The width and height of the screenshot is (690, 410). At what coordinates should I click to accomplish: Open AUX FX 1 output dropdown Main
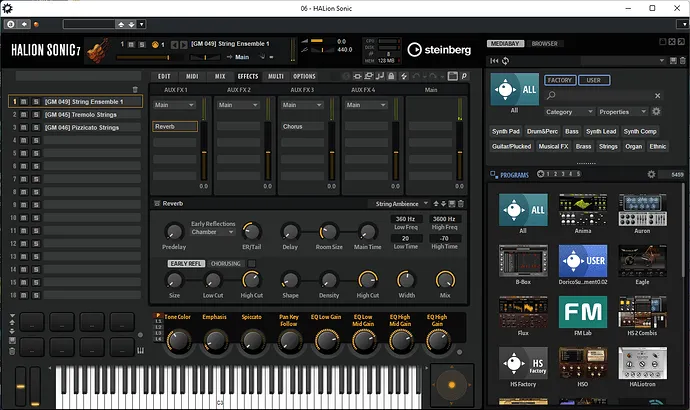(174, 105)
